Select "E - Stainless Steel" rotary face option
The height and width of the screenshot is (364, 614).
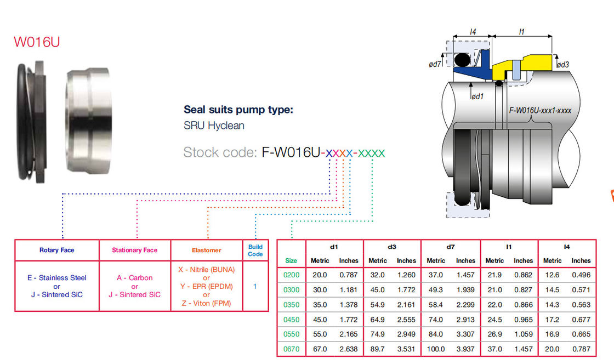[57, 278]
